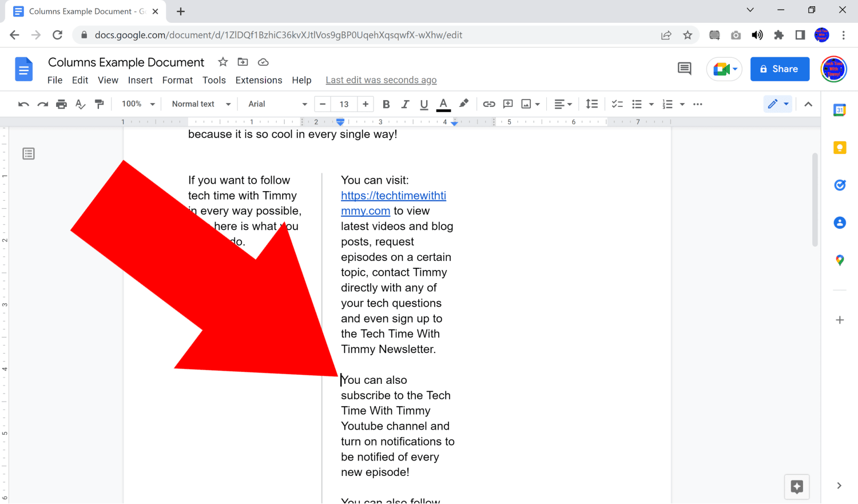This screenshot has width=858, height=504.
Task: Open the editing mode pencil menu
Action: 778,104
